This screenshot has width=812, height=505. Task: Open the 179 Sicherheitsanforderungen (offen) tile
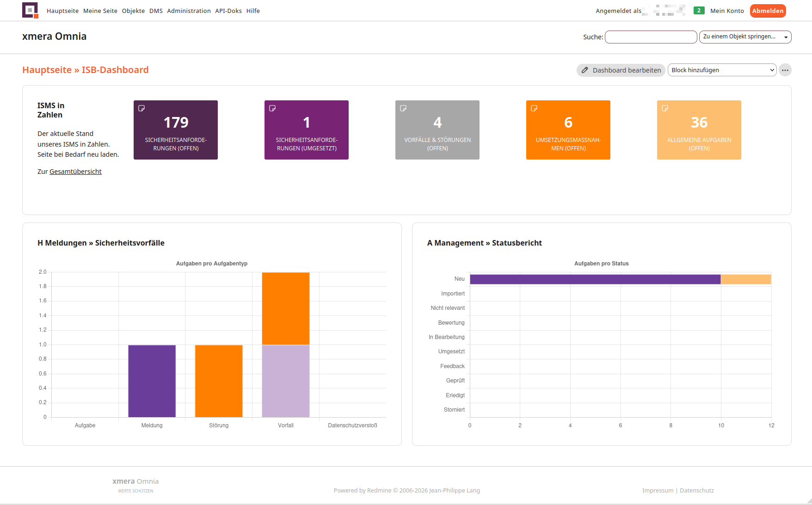176,130
